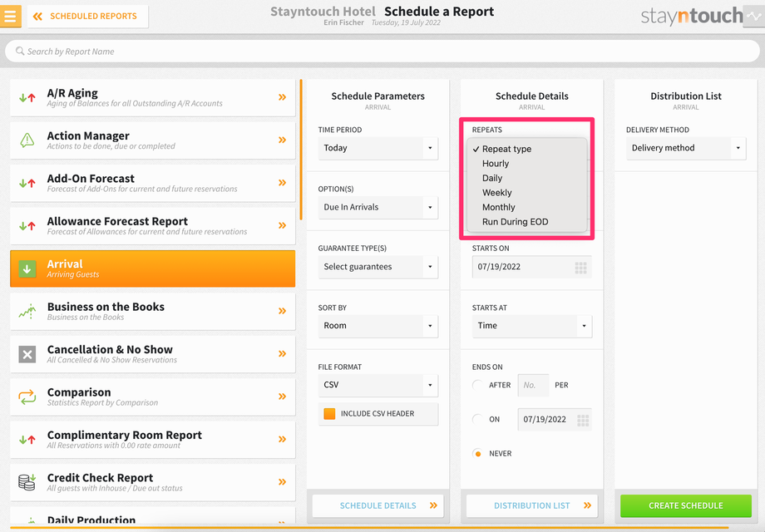Select the highlighted Arrival report
This screenshot has height=532, width=765.
[153, 268]
